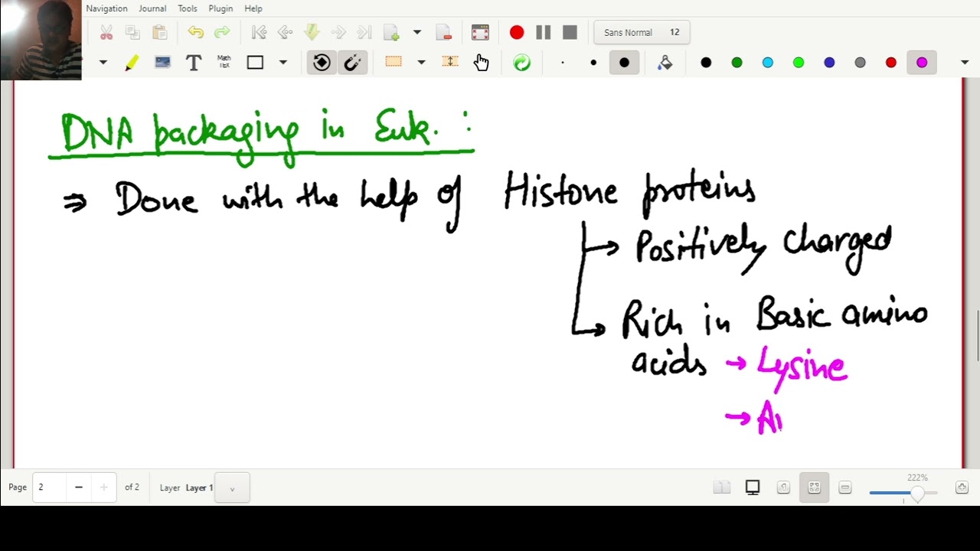Select the draw rectangle shape tool
This screenshot has height=551, width=980.
pyautogui.click(x=255, y=63)
